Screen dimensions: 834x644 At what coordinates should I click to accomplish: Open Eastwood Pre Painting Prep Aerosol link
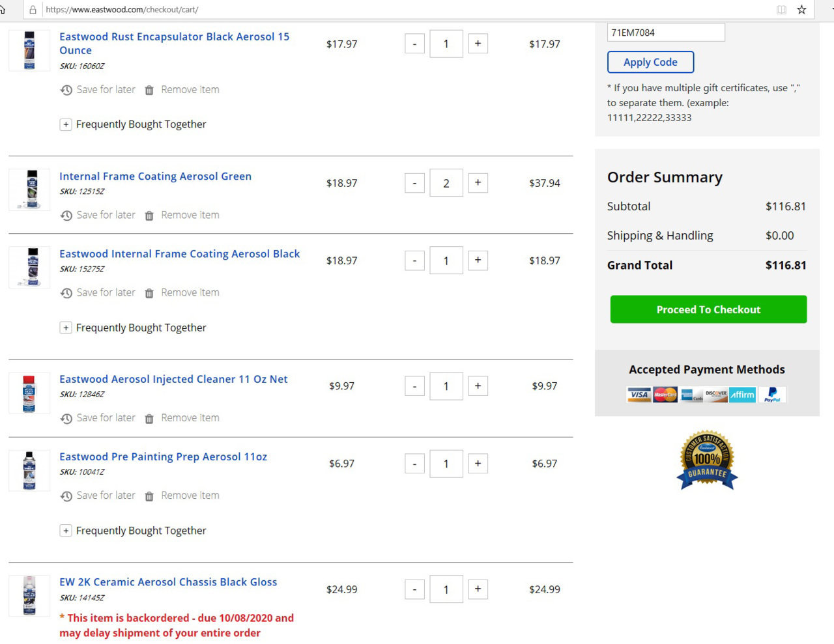point(163,457)
